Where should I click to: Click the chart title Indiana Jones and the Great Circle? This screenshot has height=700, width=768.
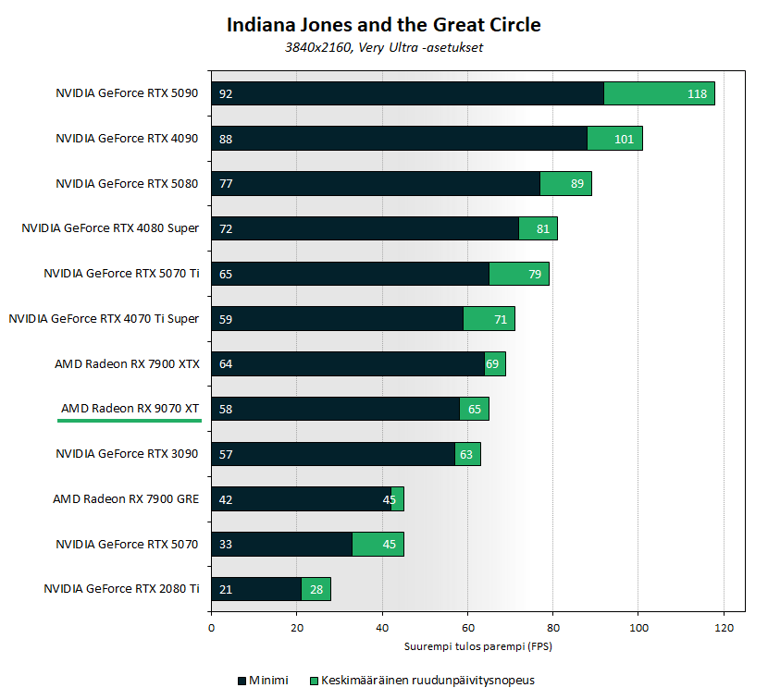[383, 25]
